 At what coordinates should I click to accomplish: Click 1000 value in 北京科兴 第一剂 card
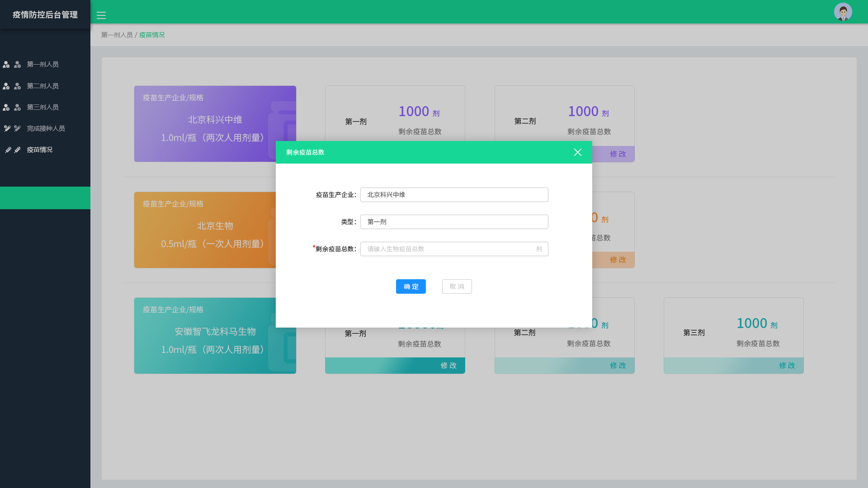point(414,112)
